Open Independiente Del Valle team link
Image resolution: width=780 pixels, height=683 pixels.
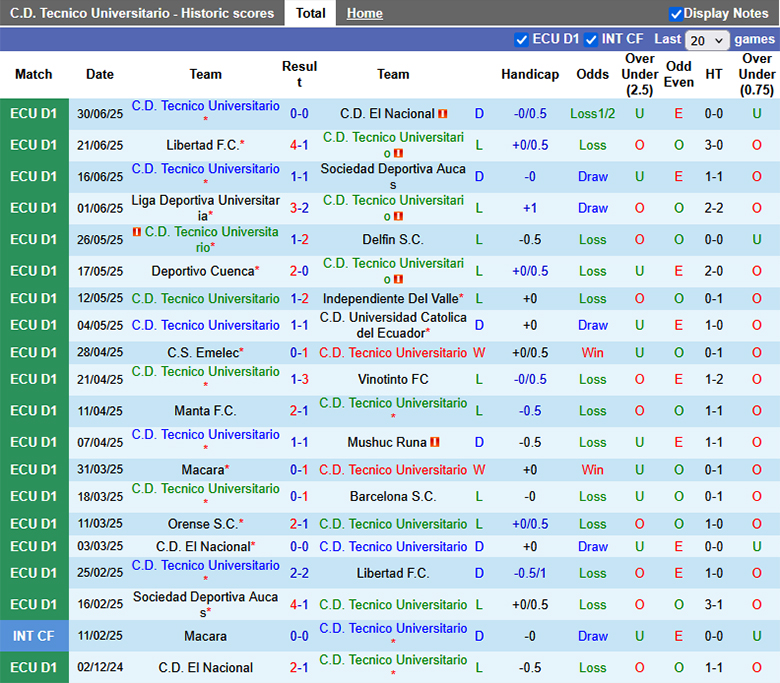tap(390, 298)
